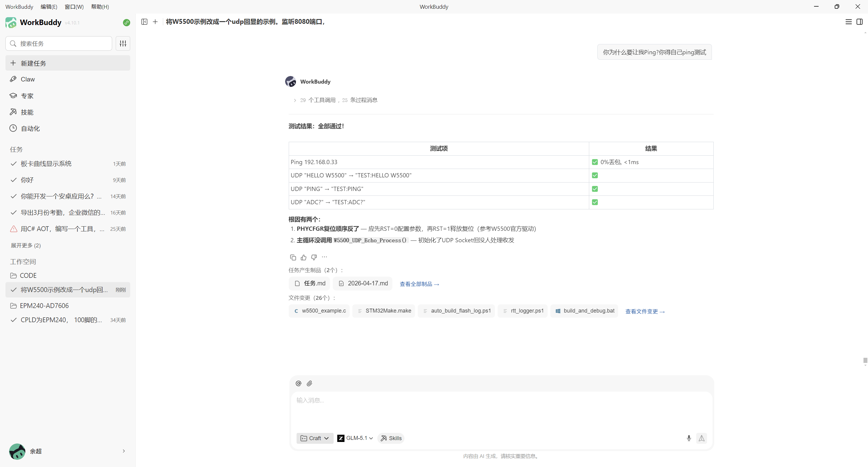
Task: Click the new task plus icon in toolbar
Action: coord(155,22)
